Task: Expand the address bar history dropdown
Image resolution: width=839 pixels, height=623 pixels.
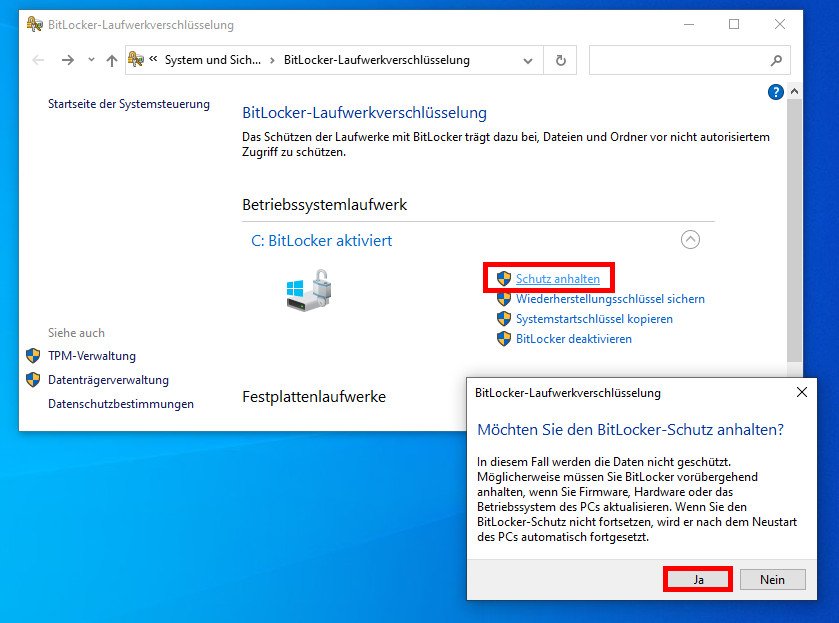Action: tap(528, 60)
